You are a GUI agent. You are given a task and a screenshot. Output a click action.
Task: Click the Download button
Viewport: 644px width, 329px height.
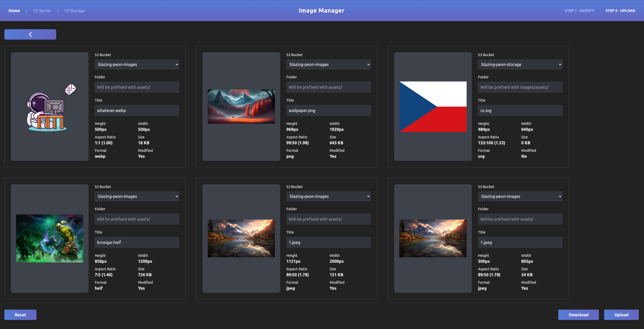(x=578, y=315)
